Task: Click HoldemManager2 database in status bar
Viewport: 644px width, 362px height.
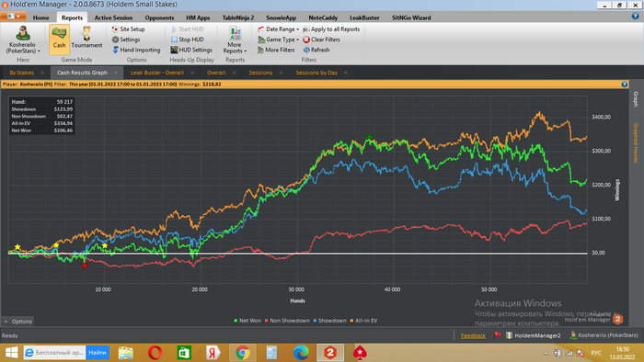Action: 533,335
